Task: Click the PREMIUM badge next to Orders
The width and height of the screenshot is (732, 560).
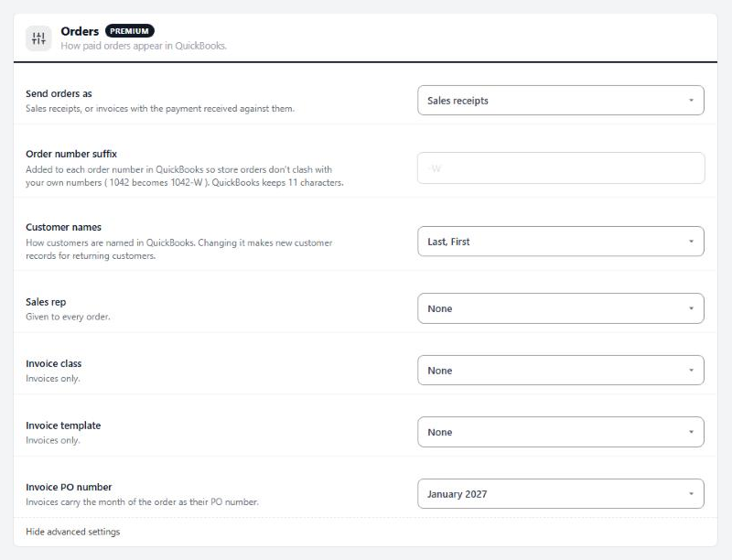Action: pos(130,31)
